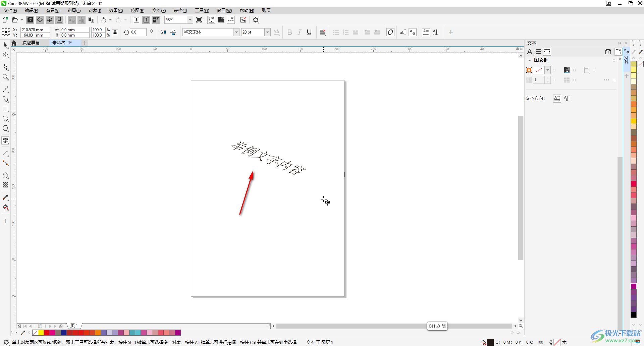The height and width of the screenshot is (346, 644).
Task: Click the no-color swatch in bottom palette
Action: pyautogui.click(x=35, y=333)
